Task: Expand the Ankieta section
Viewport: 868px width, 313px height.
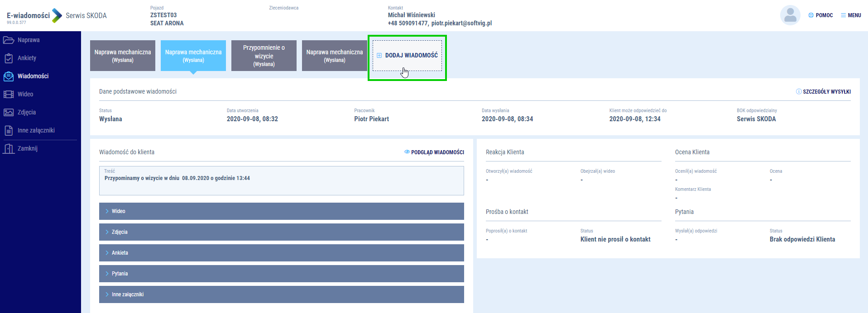Action: 281,253
